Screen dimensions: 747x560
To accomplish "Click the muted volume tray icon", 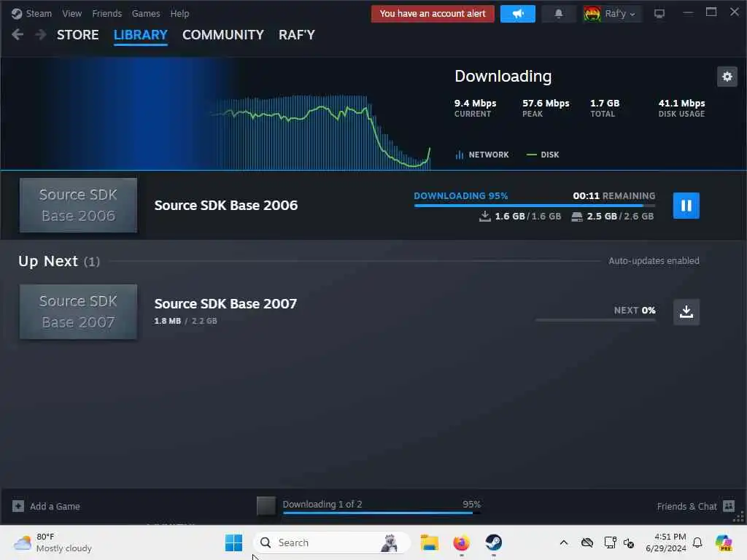I will click(629, 542).
